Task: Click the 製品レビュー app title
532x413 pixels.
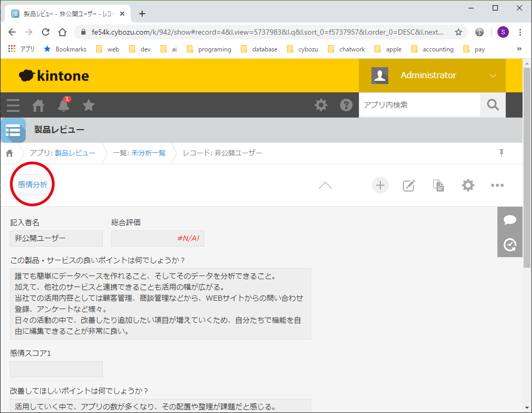Action: coord(59,130)
